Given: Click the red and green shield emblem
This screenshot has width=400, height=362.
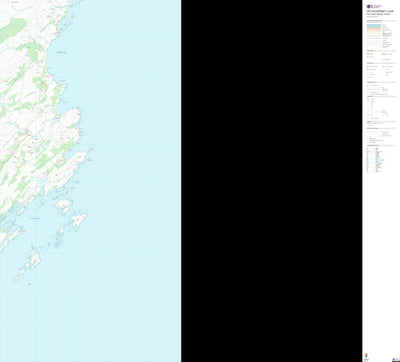Looking at the screenshot, I should pyautogui.click(x=366, y=355).
